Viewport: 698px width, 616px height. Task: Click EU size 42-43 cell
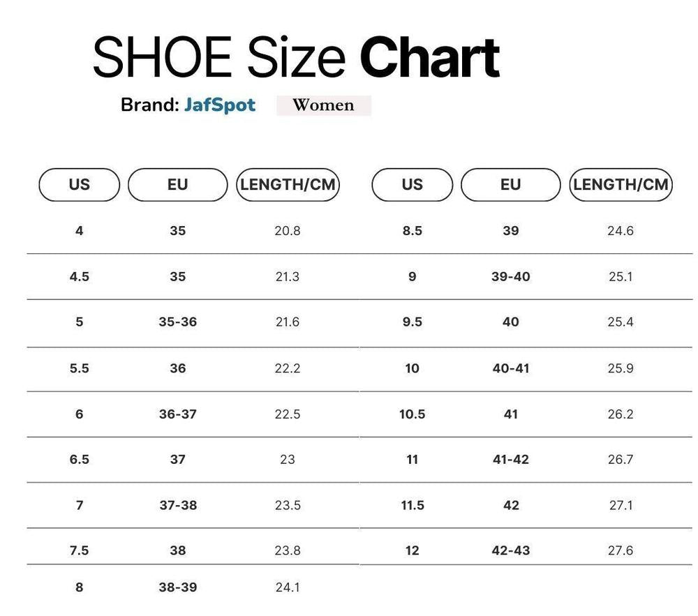click(x=511, y=550)
